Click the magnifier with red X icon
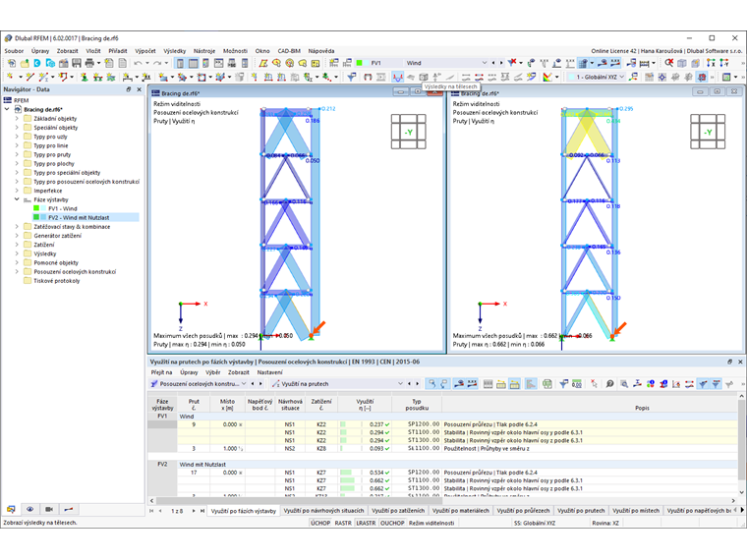Image resolution: width=747 pixels, height=560 pixels. [x=669, y=63]
